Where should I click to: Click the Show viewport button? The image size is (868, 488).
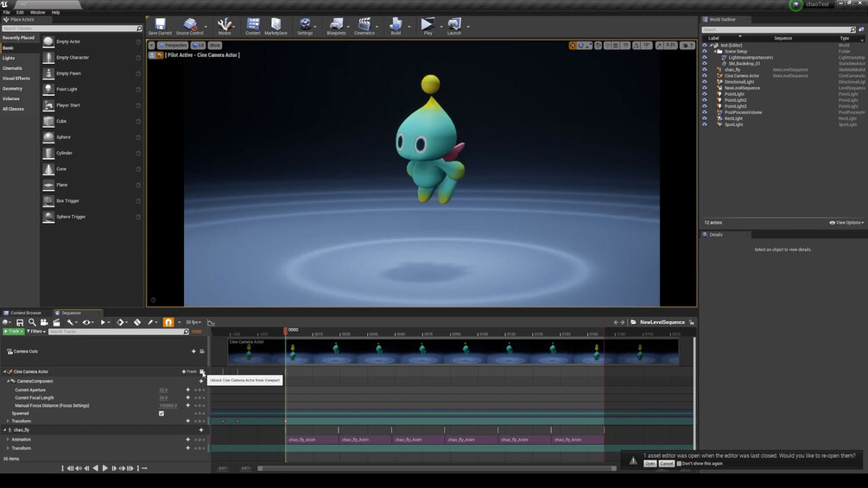point(215,46)
